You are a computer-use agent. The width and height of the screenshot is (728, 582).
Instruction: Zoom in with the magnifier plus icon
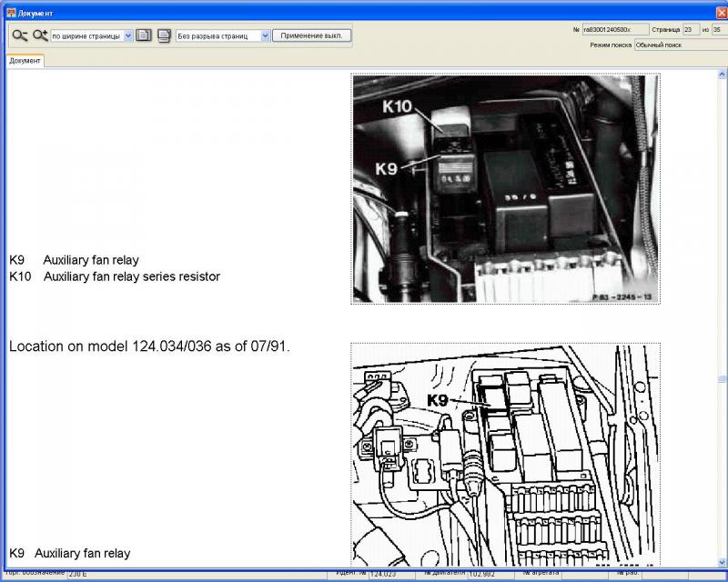pos(40,35)
